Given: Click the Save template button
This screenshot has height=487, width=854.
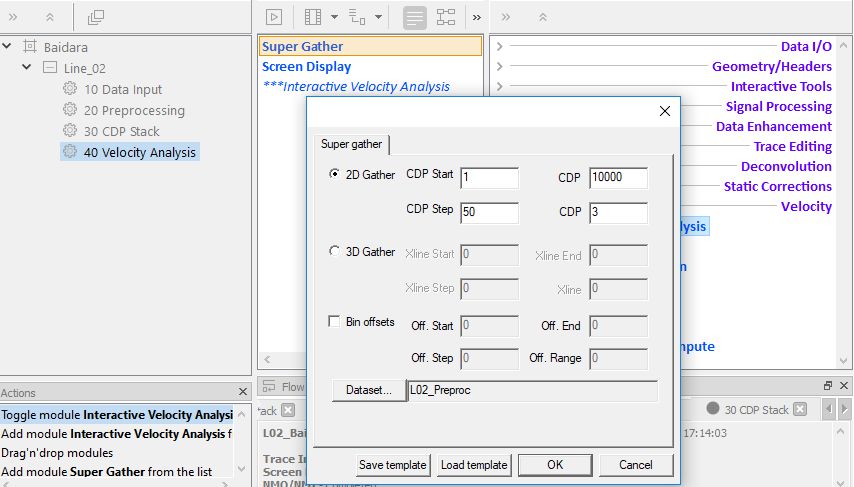Looking at the screenshot, I should (393, 465).
